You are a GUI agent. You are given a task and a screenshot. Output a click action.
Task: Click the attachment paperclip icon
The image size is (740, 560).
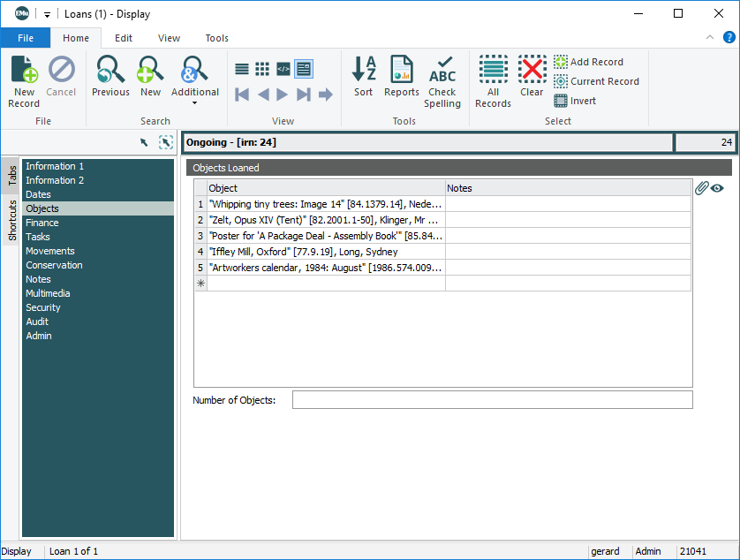[701, 187]
